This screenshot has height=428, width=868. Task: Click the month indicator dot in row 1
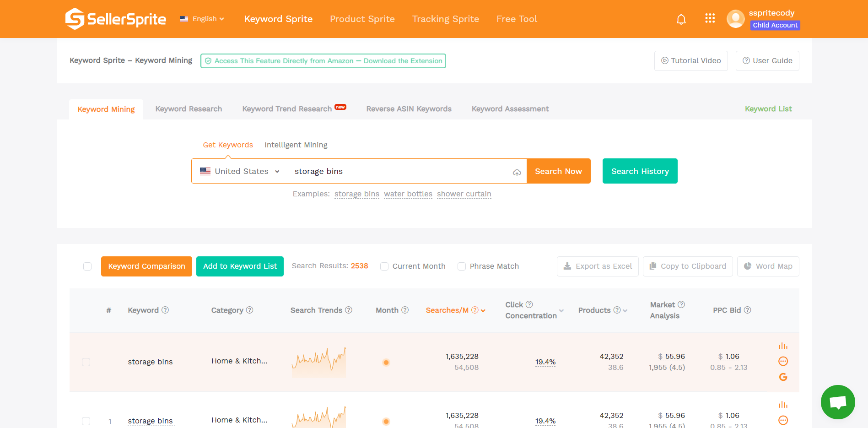[x=386, y=421]
